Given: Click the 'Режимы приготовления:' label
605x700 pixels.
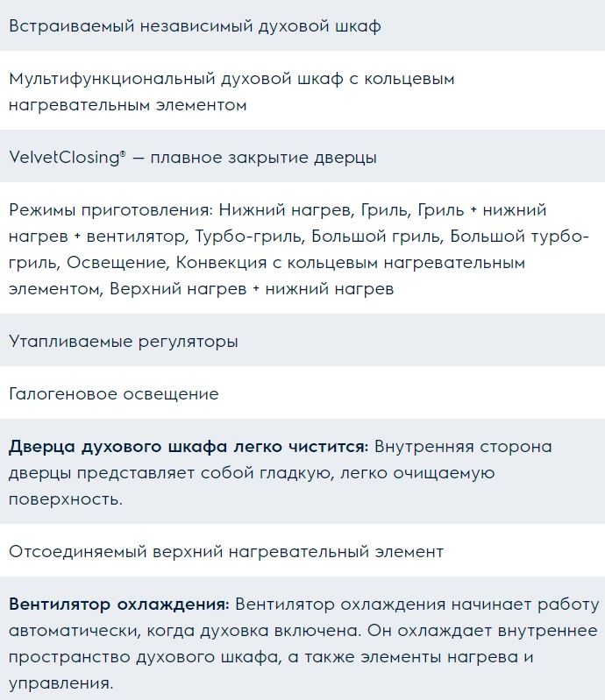Looking at the screenshot, I should [110, 210].
